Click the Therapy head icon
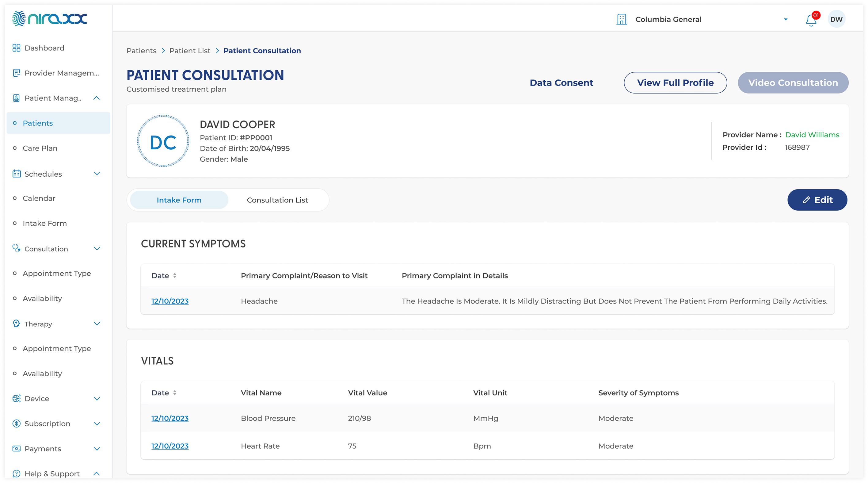 (16, 324)
